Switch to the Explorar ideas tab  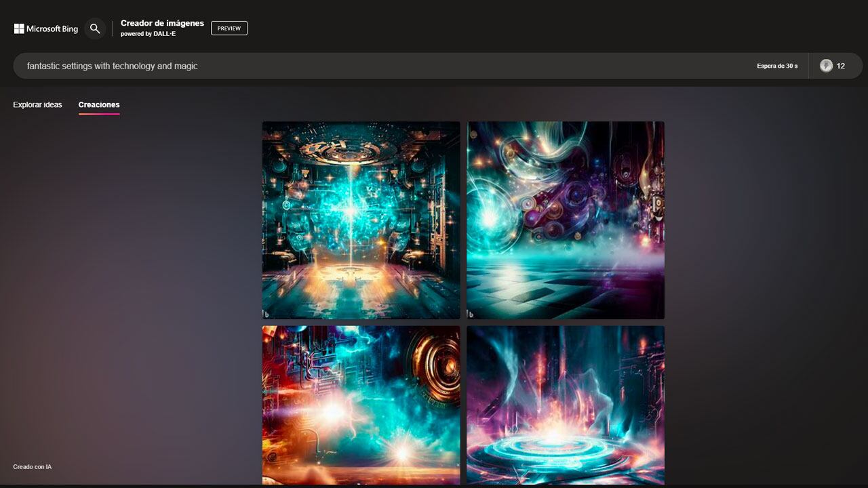[x=37, y=104]
